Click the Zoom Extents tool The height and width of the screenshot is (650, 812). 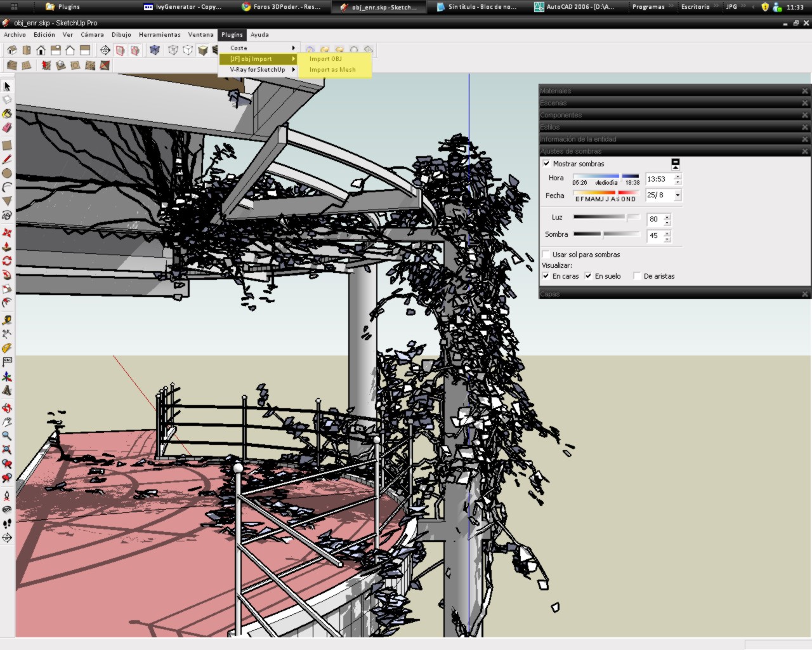tap(7, 450)
